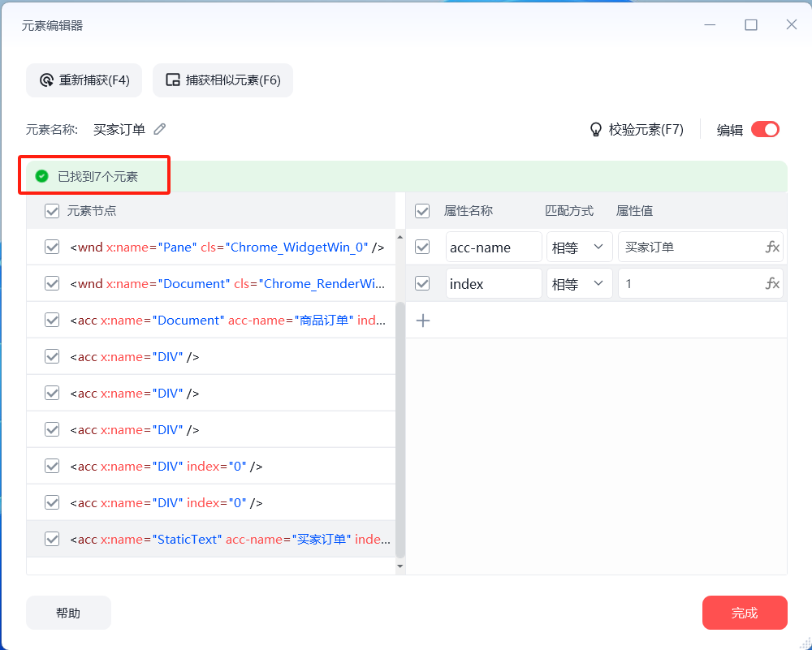Click 捕获相似元素(F6) capture icon
This screenshot has width=812, height=650.
172,80
